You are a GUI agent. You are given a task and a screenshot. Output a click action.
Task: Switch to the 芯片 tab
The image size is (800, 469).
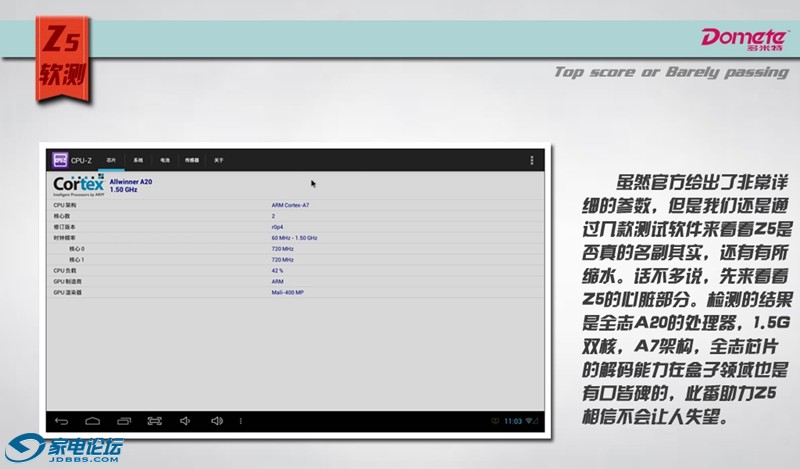click(112, 160)
